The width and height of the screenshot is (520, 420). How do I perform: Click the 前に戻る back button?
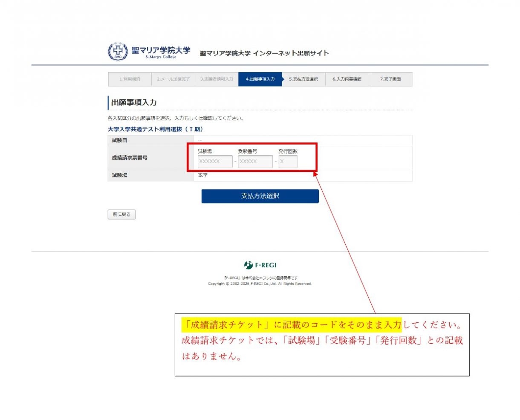tap(121, 214)
